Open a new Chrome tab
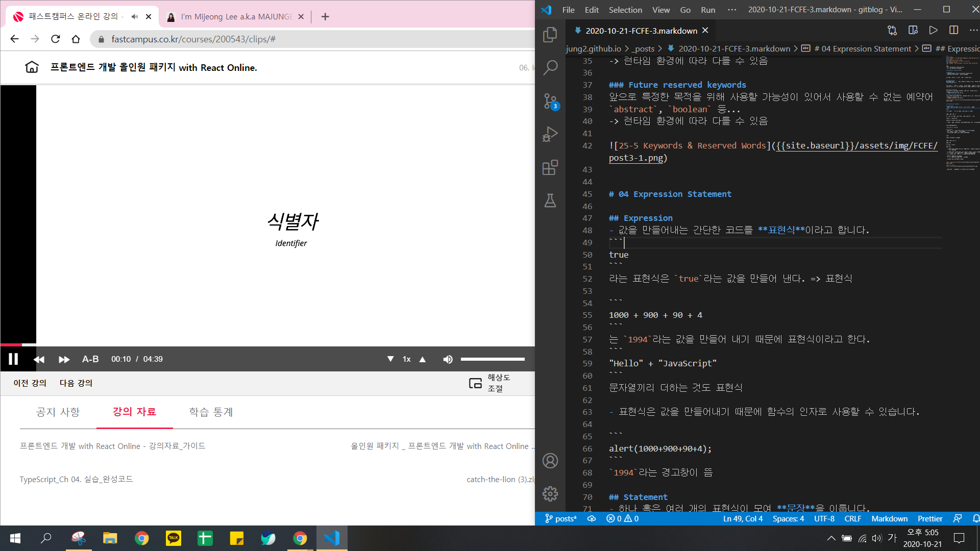This screenshot has height=551, width=980. tap(325, 17)
